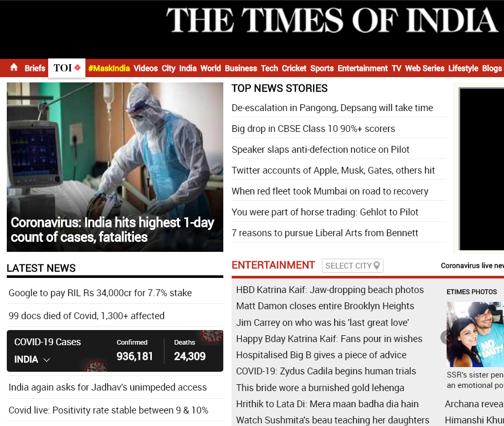Read 'De-escalation in Pangong, Depsang will take time'
Screen dimensions: 504x426
[332, 107]
